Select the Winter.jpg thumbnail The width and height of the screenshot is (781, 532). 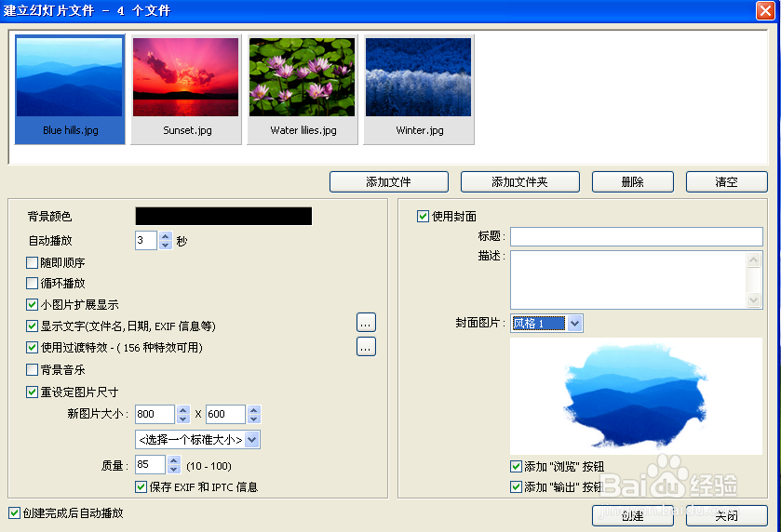419,89
